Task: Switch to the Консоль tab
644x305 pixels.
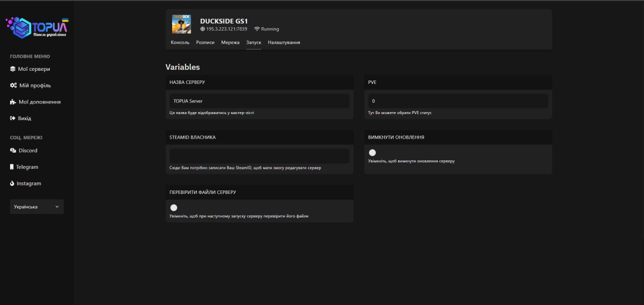Action: click(180, 43)
